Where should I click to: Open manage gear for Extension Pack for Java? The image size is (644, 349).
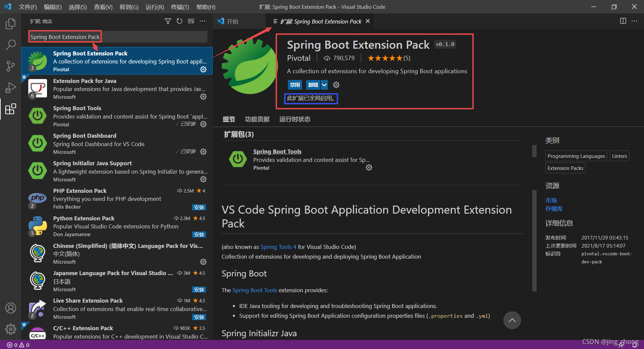coord(203,97)
